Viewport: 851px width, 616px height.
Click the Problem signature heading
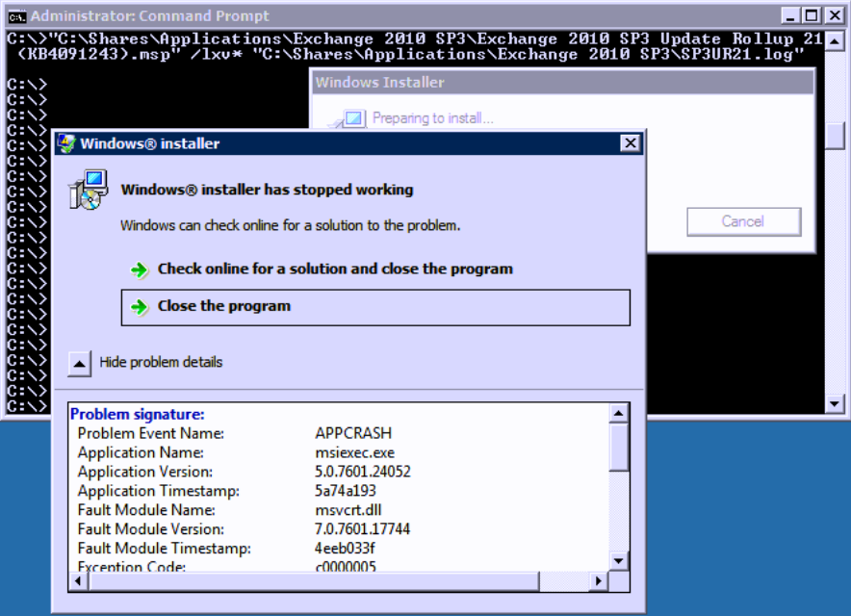pyautogui.click(x=138, y=414)
